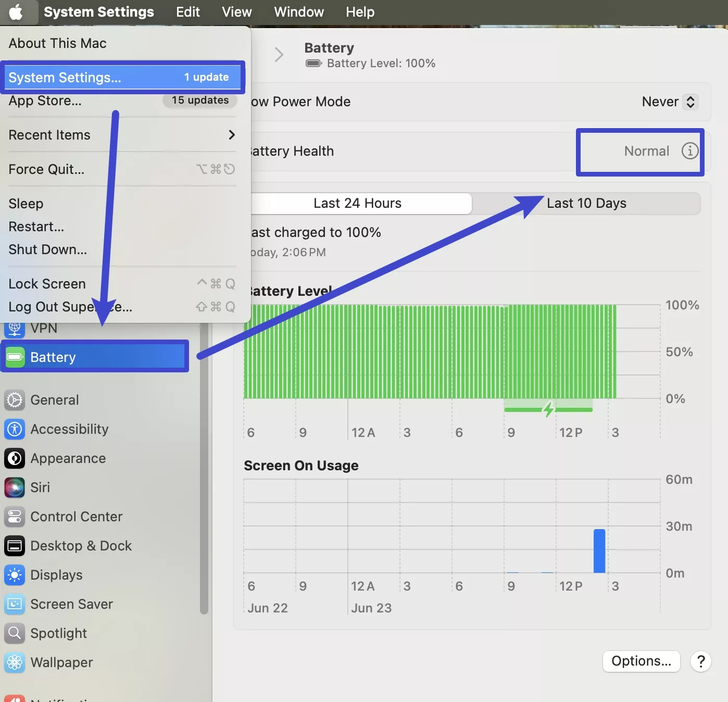
Task: Choose App Store… menu entry
Action: pos(123,101)
